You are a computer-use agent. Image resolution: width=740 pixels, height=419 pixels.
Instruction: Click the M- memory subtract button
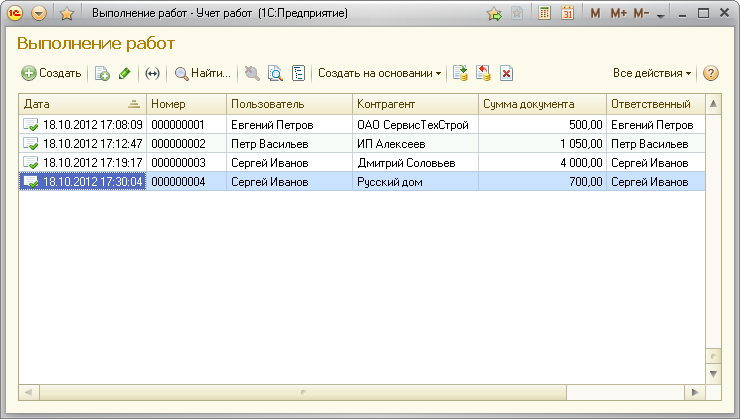click(x=641, y=13)
